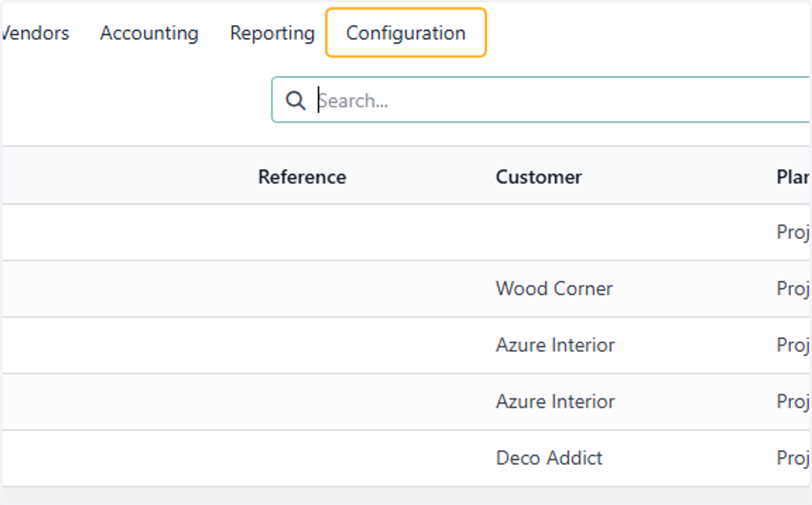Sort by the Customer column header

click(539, 177)
